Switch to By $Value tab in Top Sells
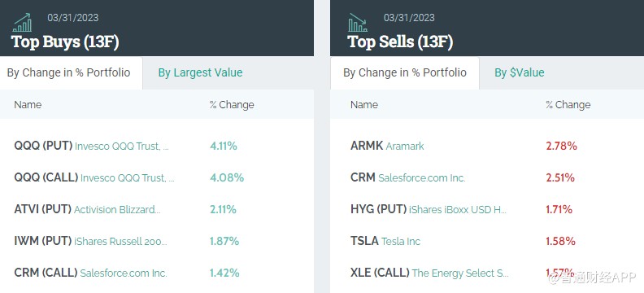This screenshot has height=293, width=644. click(519, 72)
